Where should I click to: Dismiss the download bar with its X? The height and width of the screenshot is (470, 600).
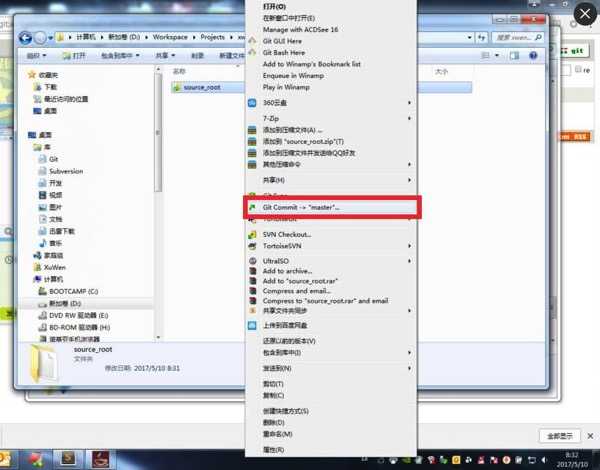(590, 436)
